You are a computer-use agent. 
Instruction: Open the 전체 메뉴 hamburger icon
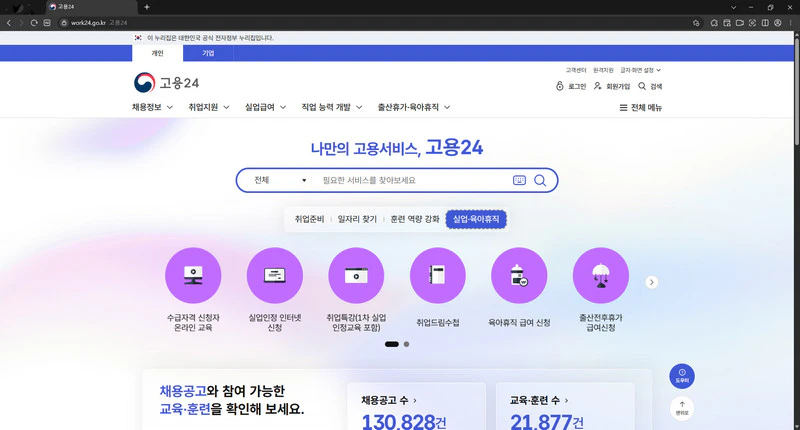pyautogui.click(x=623, y=108)
